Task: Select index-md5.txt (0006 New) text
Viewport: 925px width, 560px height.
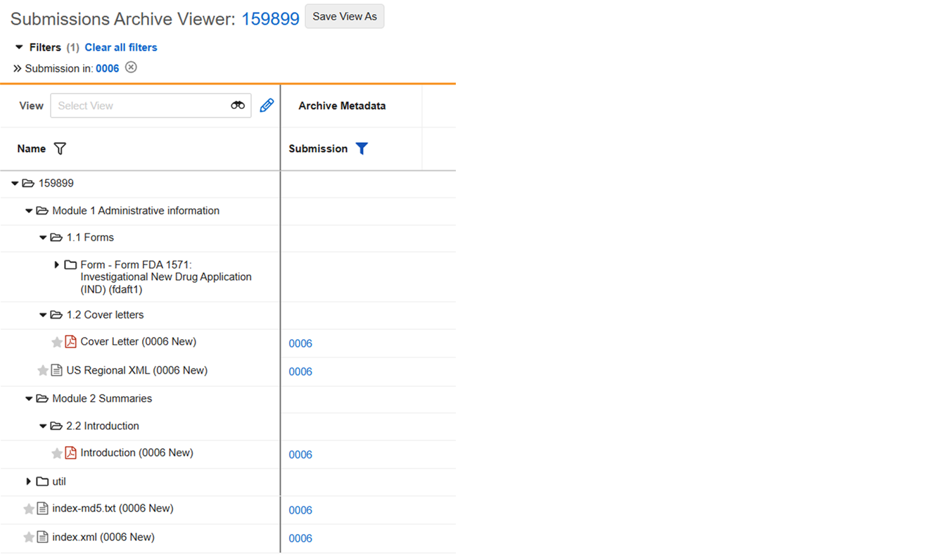Action: coord(113,508)
